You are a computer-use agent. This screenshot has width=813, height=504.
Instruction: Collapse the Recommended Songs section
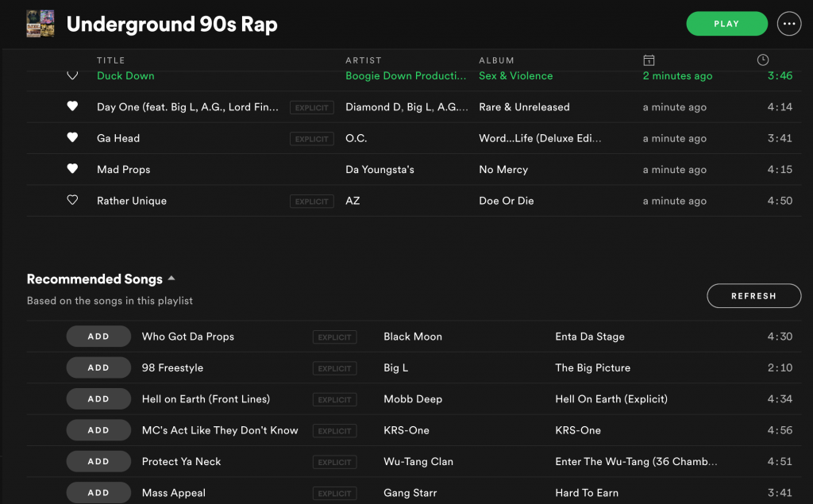[x=171, y=279]
